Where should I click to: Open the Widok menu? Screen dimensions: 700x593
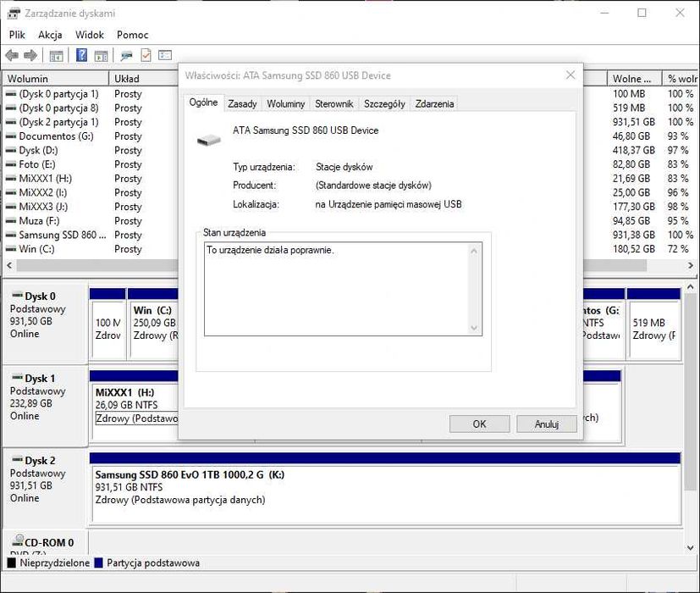point(89,35)
